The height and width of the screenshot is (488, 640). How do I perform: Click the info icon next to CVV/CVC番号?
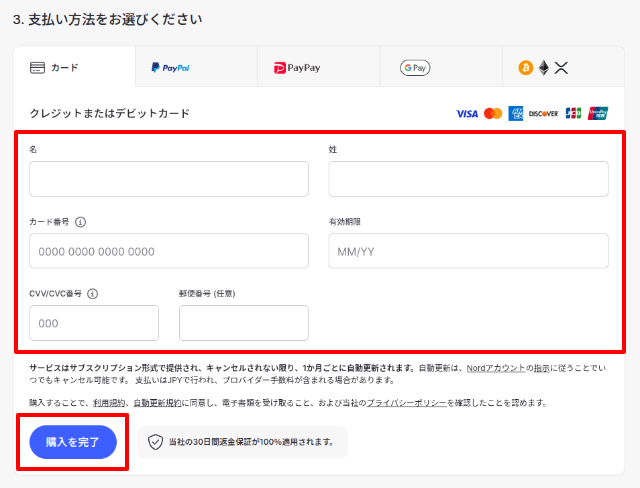point(92,294)
